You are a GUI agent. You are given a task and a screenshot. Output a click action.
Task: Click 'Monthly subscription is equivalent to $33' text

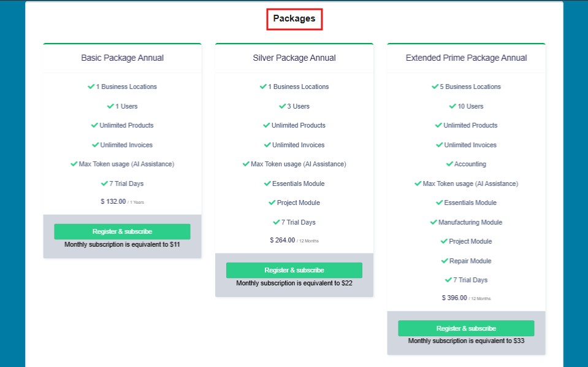click(x=466, y=341)
